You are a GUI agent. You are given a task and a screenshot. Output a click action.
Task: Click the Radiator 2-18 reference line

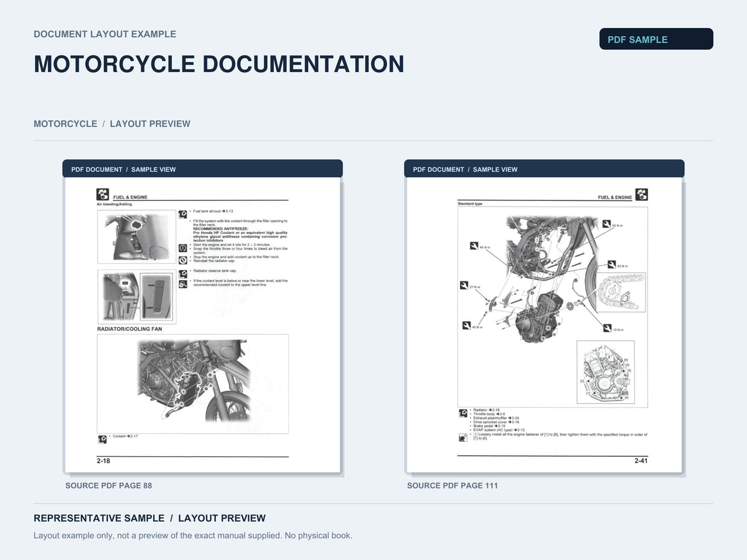point(486,410)
